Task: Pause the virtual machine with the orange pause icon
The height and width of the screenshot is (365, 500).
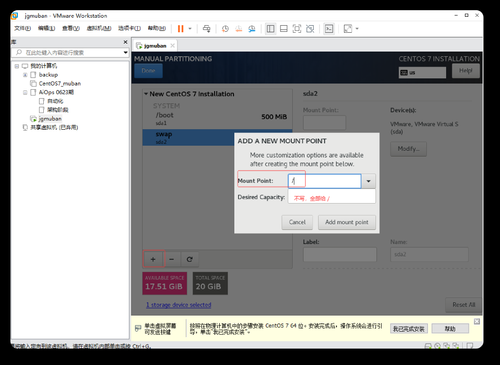Action: (x=181, y=29)
